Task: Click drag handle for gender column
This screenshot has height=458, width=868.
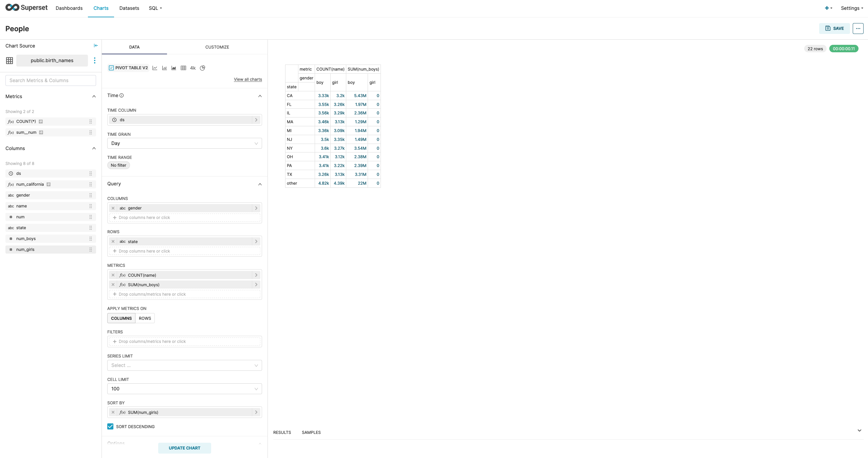Action: (x=91, y=195)
